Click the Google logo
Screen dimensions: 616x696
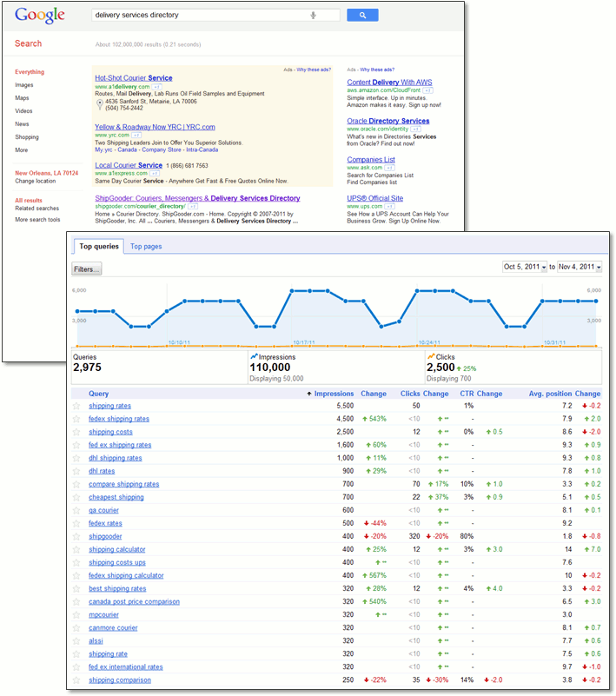[39, 15]
